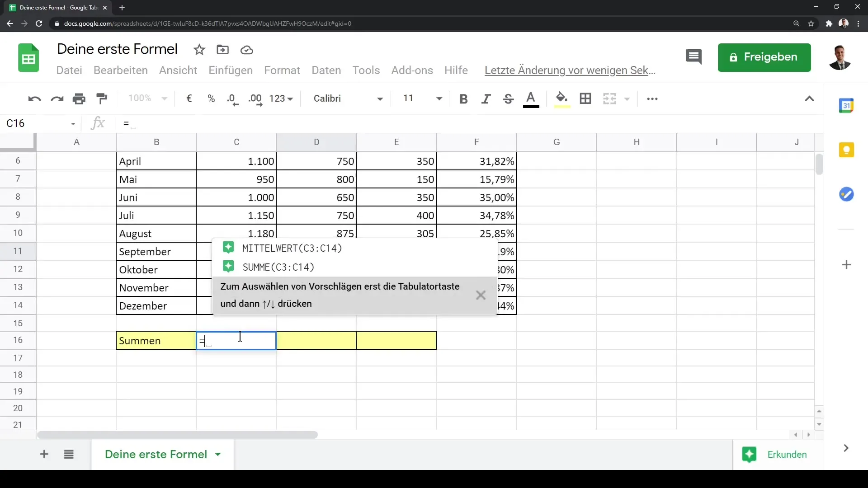Expand the font size dropdown

(439, 99)
